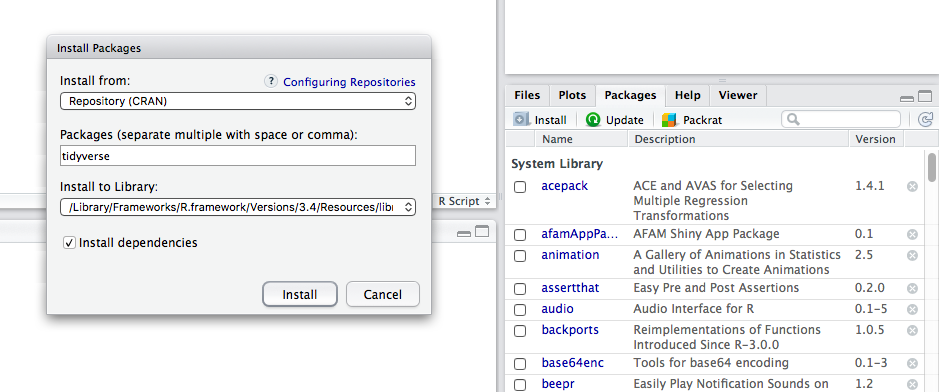Switch to the Help tab
The width and height of the screenshot is (939, 392).
pyautogui.click(x=687, y=95)
